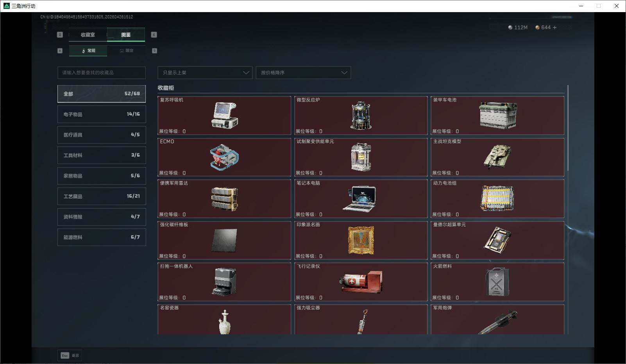Choose the 便携军用雷达 radar icon
The height and width of the screenshot is (364, 626).
(x=224, y=199)
